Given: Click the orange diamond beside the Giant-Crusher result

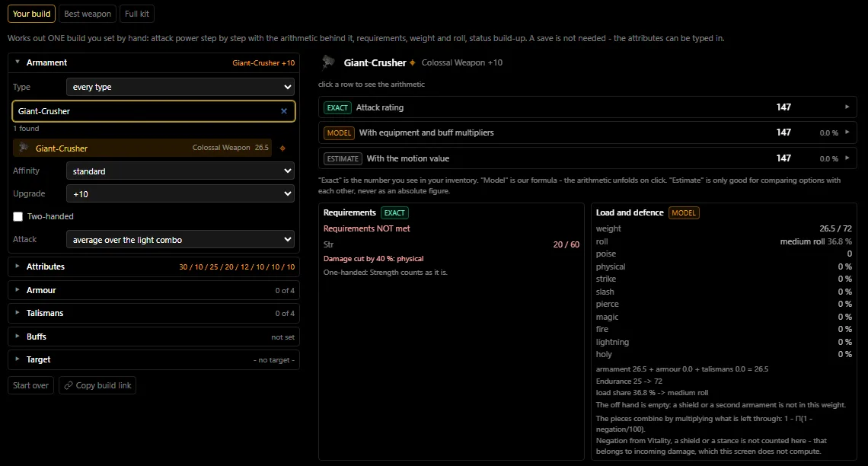Looking at the screenshot, I should (282, 148).
